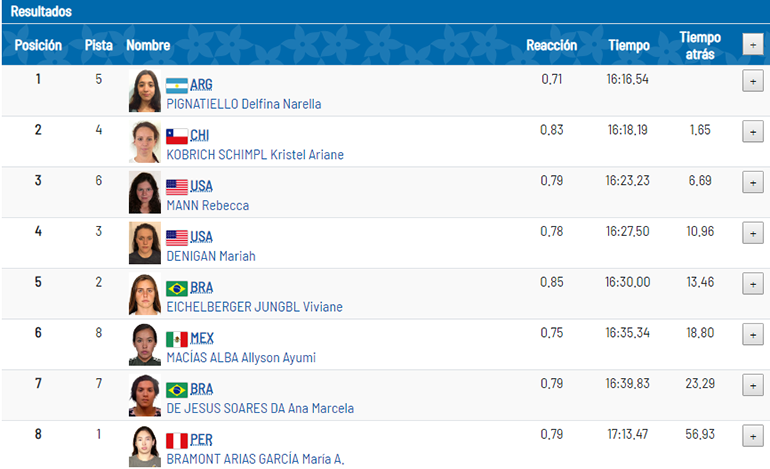Expand details for MACÍAS ALBA Allyson row
The width and height of the screenshot is (770, 469).
point(753,335)
